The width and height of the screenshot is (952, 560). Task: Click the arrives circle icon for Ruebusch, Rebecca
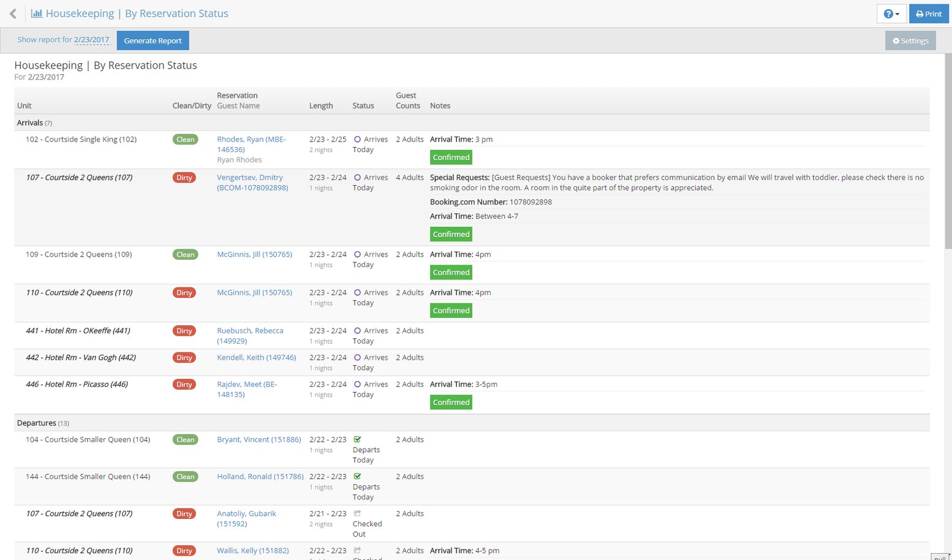357,331
